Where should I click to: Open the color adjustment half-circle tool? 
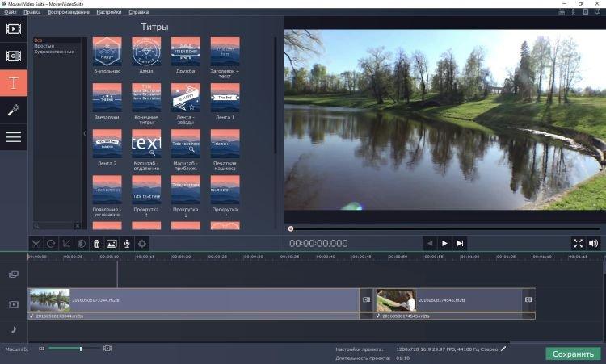82,244
